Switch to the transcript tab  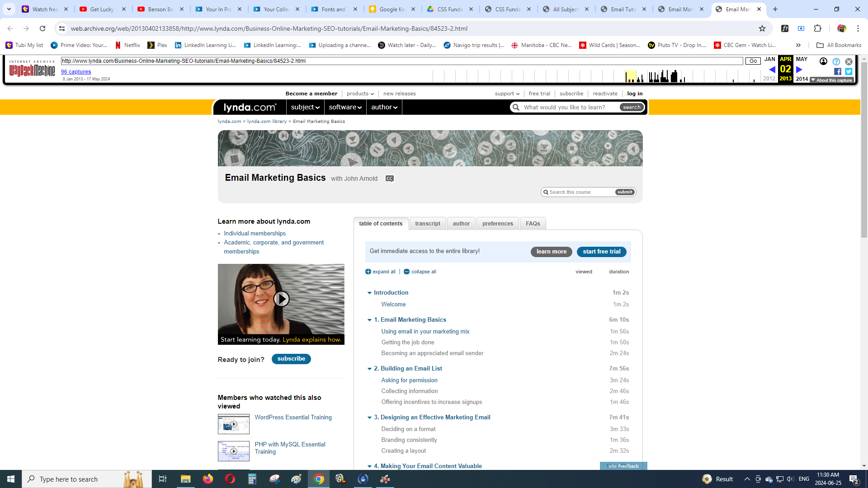coord(427,224)
